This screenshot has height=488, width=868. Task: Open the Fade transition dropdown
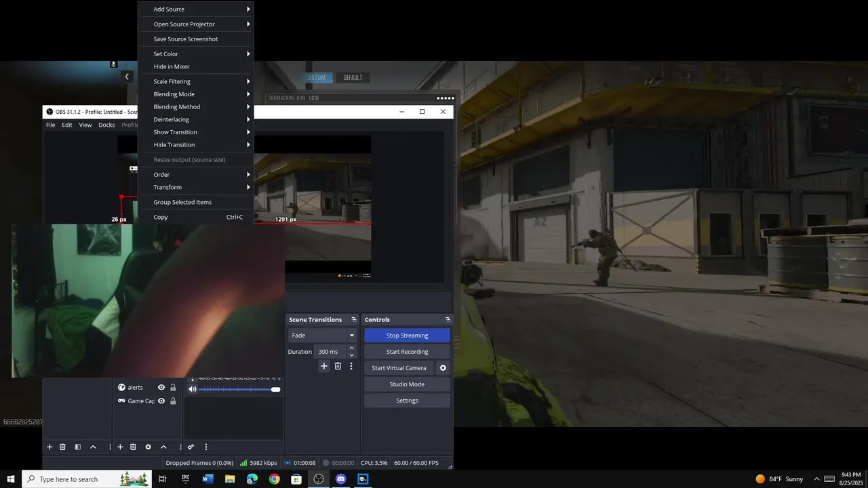click(x=322, y=335)
